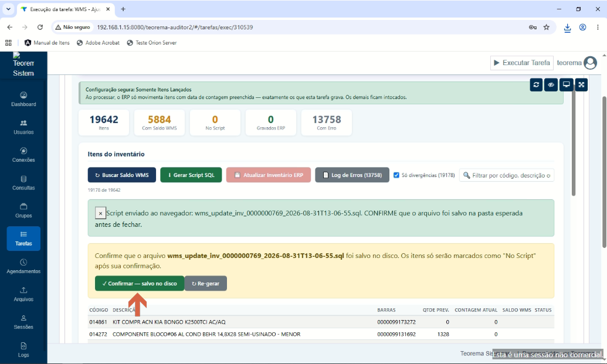Dismiss the script enviado alert with X
The width and height of the screenshot is (607, 364).
point(100,213)
